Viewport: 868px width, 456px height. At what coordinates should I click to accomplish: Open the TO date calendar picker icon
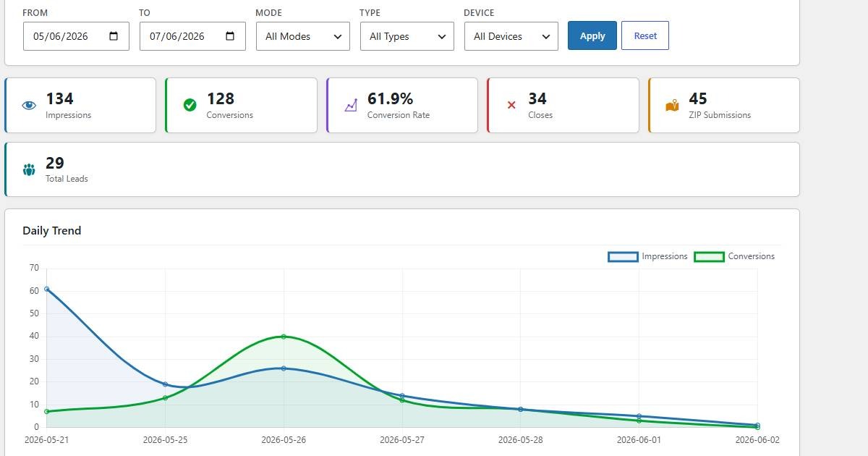click(230, 36)
